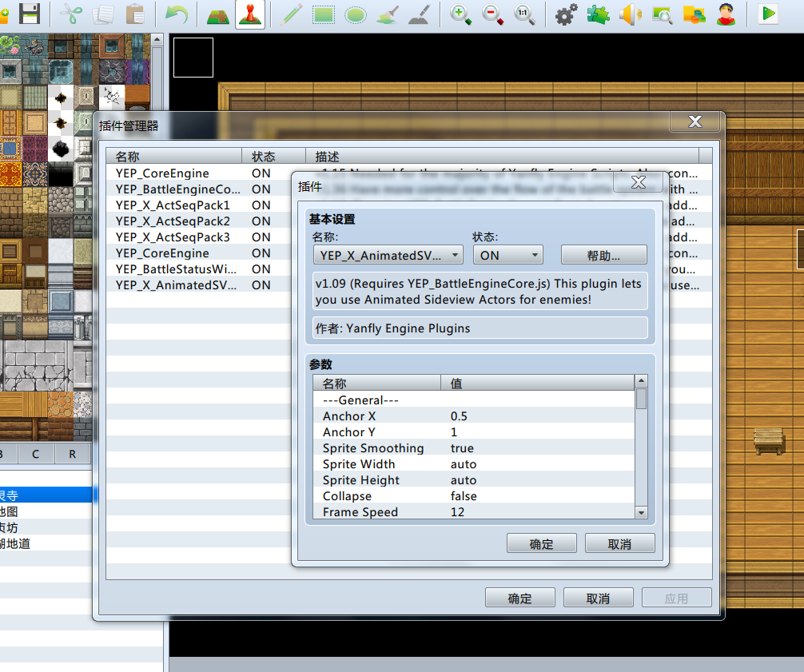The image size is (804, 672).
Task: Open the 状态 ON dropdown
Action: [x=508, y=255]
